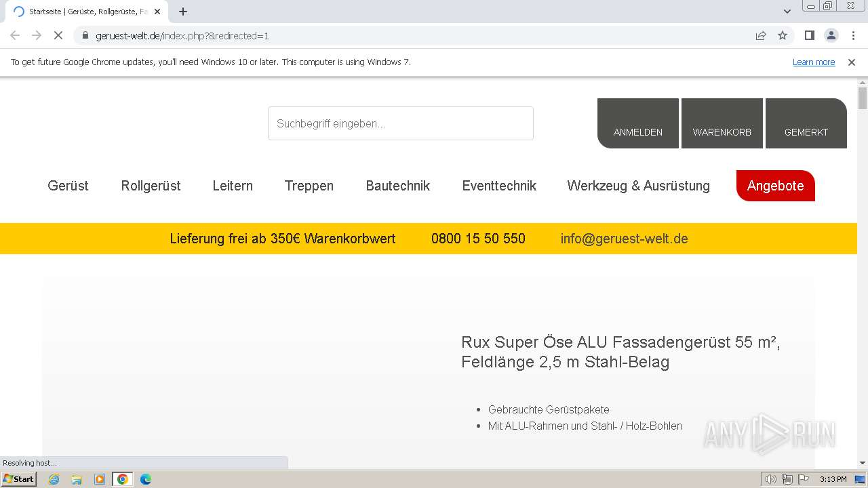Click the Chrome taskbar icon
Image resolution: width=868 pixels, height=488 pixels.
pyautogui.click(x=123, y=479)
